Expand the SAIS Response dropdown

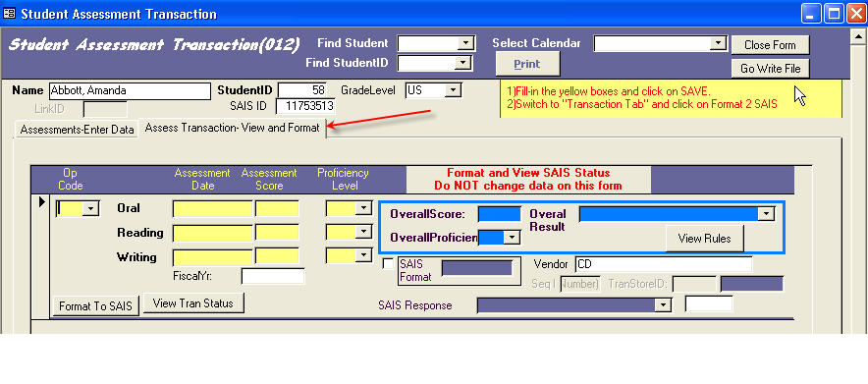coord(663,304)
